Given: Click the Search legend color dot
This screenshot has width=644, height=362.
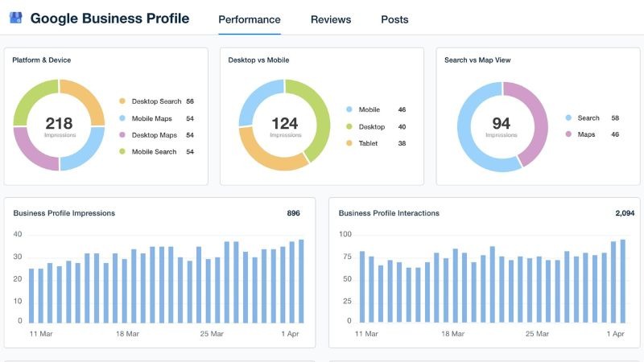Looking at the screenshot, I should 568,117.
